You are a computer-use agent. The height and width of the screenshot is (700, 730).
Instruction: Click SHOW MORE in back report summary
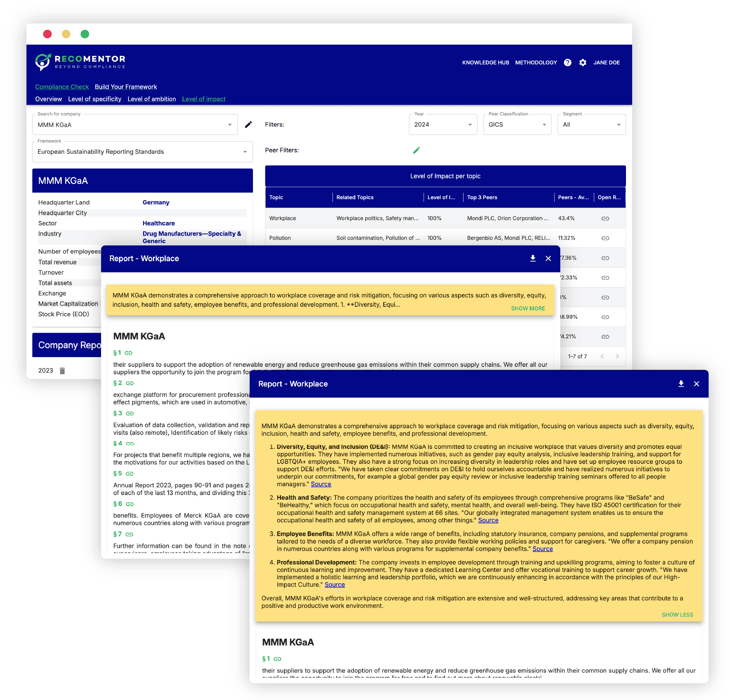(x=528, y=309)
